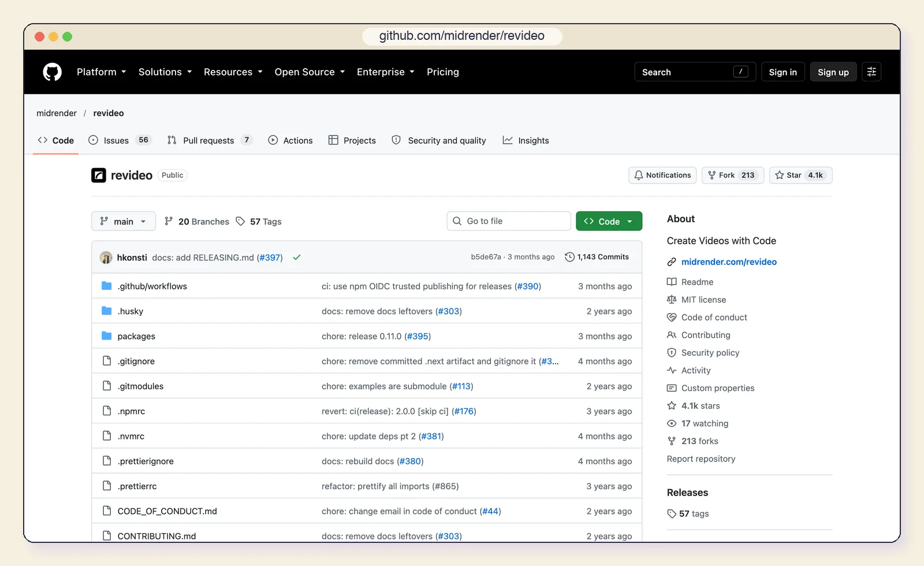Image resolution: width=924 pixels, height=566 pixels.
Task: Expand the Solutions menu
Action: click(x=165, y=72)
